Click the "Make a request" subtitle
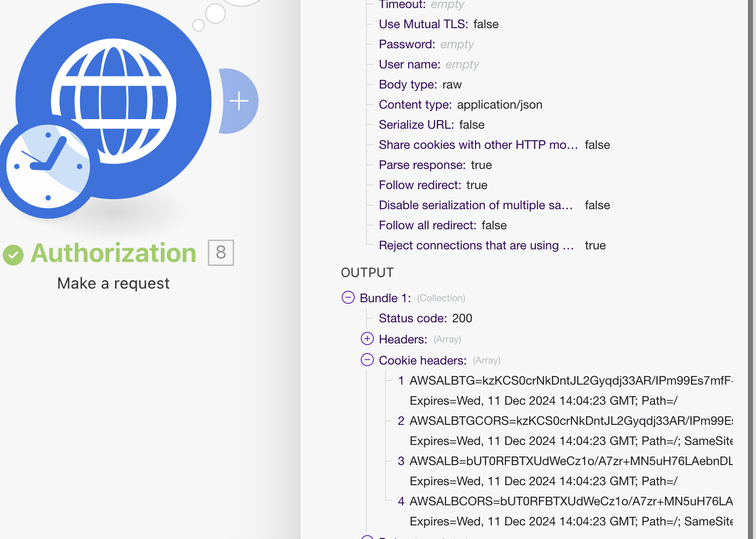756x539 pixels. 114,284
